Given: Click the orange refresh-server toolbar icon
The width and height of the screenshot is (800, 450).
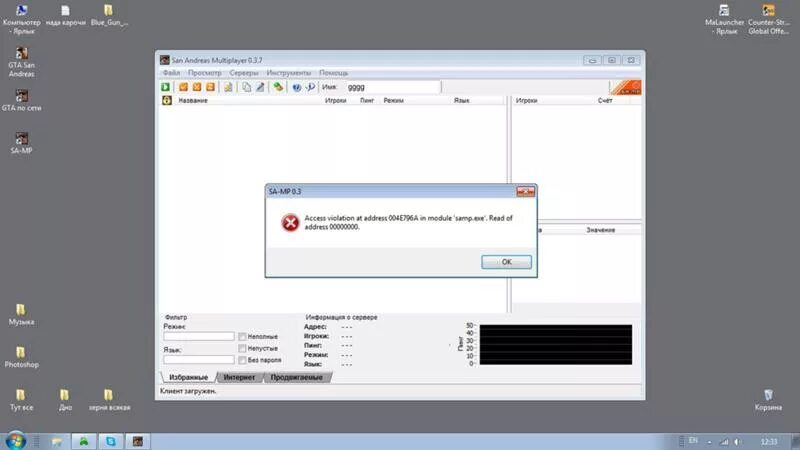Looking at the screenshot, I should (x=210, y=87).
